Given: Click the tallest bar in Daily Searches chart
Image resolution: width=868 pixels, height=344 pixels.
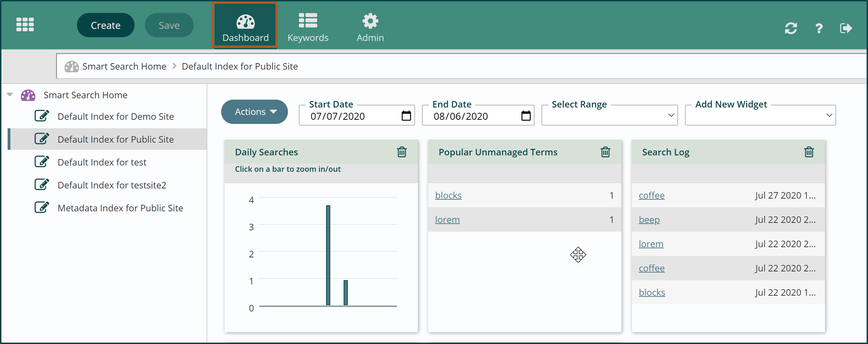Looking at the screenshot, I should pos(328,255).
